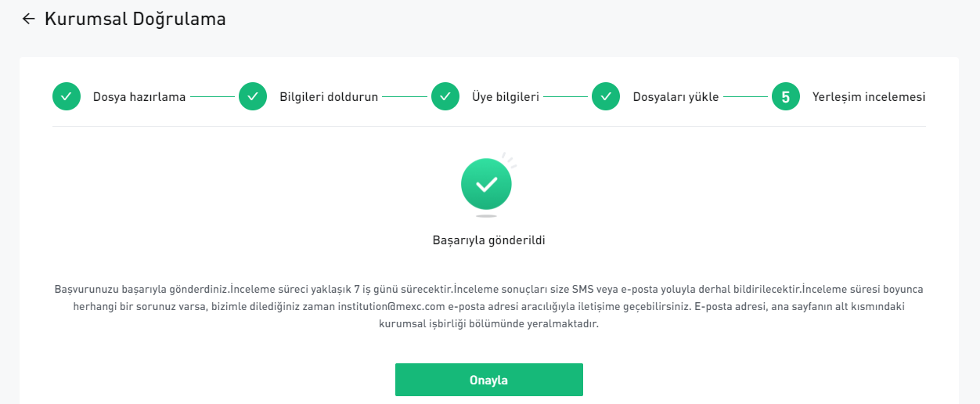Click connector line between Dosya hazırlama and Bilgileri doldurun
Viewport: 980px width, 404px height.
click(x=212, y=97)
